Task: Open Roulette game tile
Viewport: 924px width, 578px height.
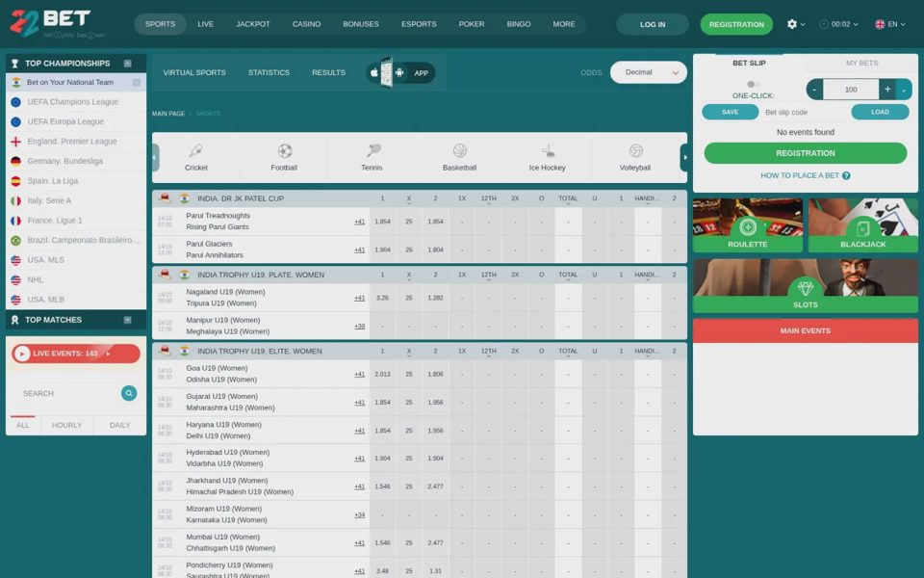Action: click(x=748, y=225)
